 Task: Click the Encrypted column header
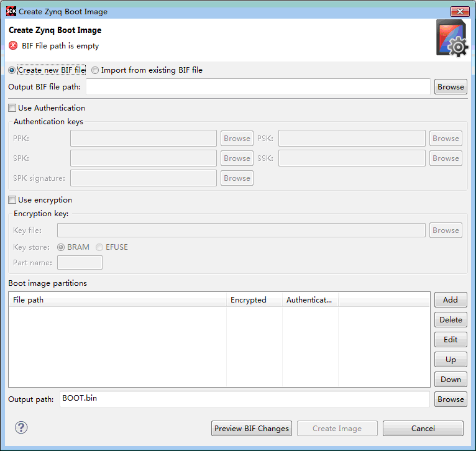pos(254,300)
